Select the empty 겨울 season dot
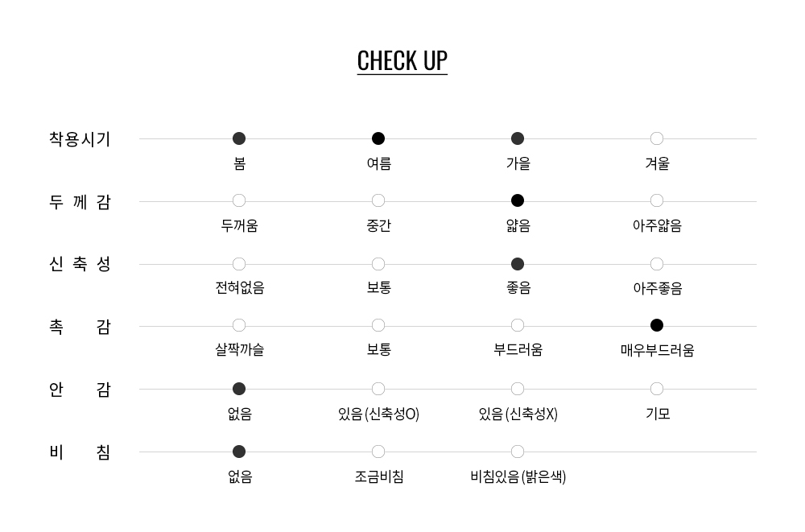Screen dimensions: 805x532 [x=657, y=138]
